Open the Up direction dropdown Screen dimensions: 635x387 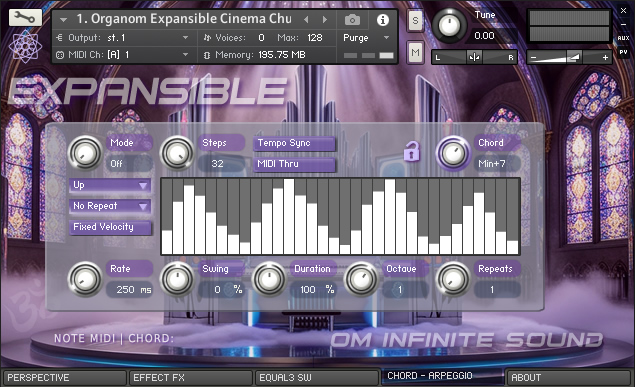(x=110, y=185)
